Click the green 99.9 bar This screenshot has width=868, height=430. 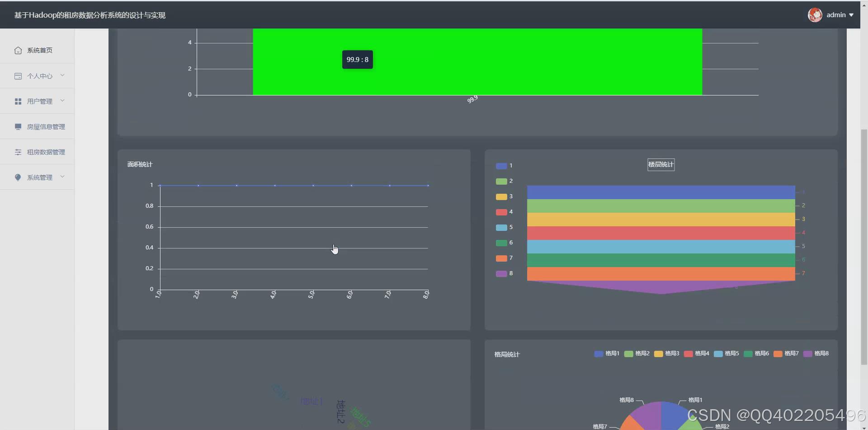[477, 62]
